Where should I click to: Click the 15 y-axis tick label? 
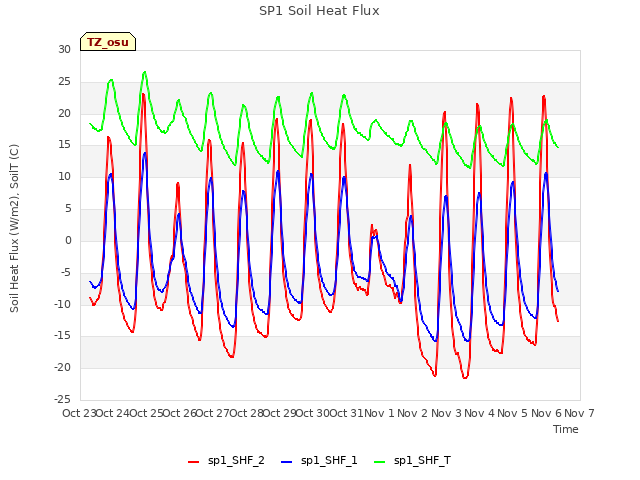point(64,145)
